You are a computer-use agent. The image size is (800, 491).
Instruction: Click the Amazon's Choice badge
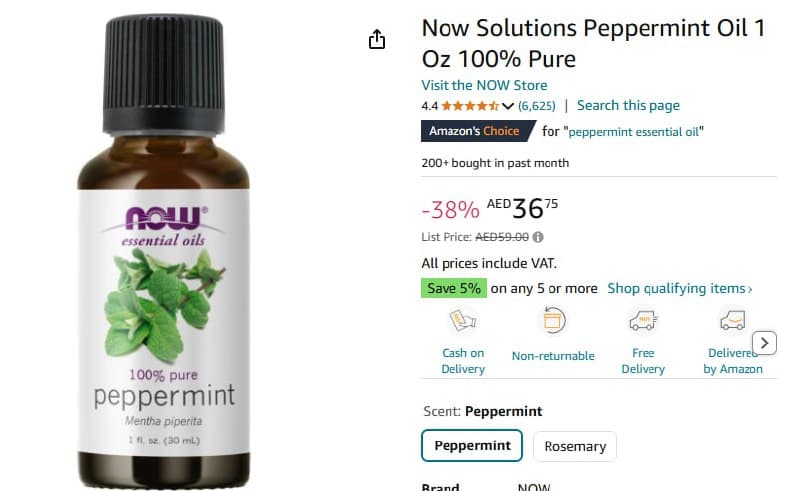pyautogui.click(x=478, y=131)
